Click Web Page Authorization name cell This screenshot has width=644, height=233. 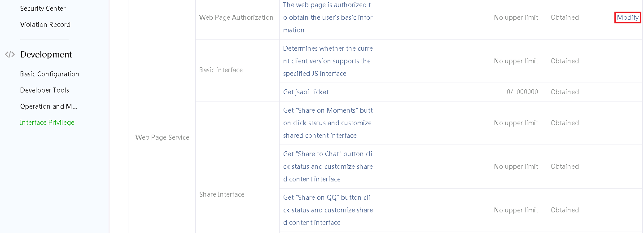coord(236,18)
